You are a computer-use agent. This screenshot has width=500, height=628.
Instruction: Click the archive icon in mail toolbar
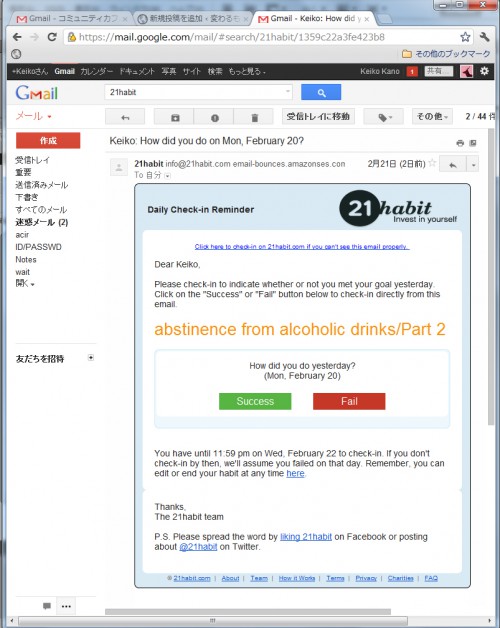pyautogui.click(x=175, y=117)
